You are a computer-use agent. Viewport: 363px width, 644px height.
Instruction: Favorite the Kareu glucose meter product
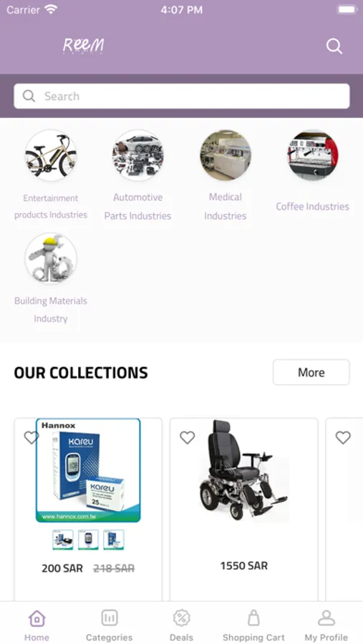[x=32, y=437]
